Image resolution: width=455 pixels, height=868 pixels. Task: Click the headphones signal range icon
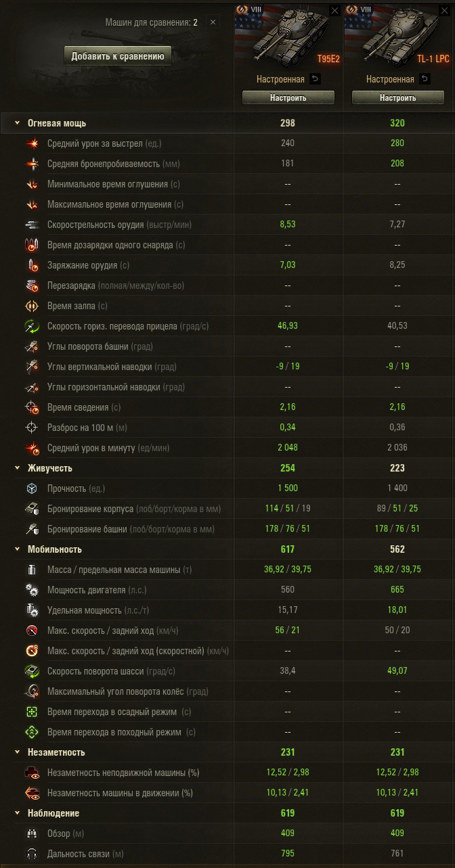point(32,854)
